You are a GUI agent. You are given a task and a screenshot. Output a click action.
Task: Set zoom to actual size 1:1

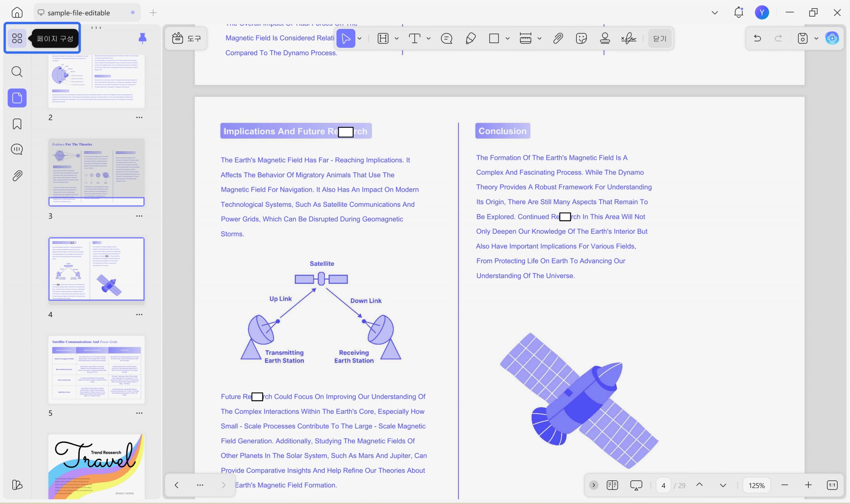(x=832, y=485)
